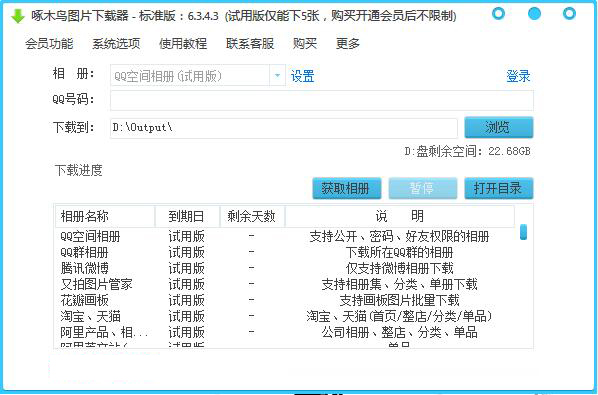Click description 支持公开、密码、好友权限的相册
The image size is (598, 395).
tap(399, 237)
